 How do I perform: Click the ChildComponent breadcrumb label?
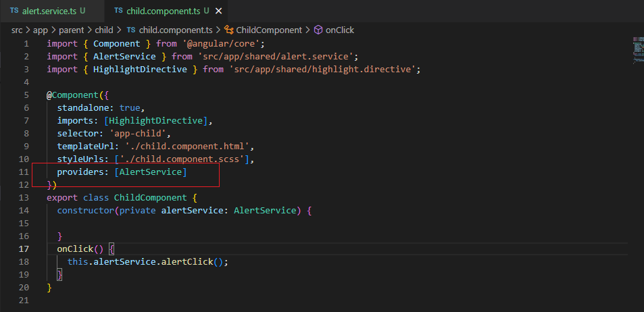269,30
